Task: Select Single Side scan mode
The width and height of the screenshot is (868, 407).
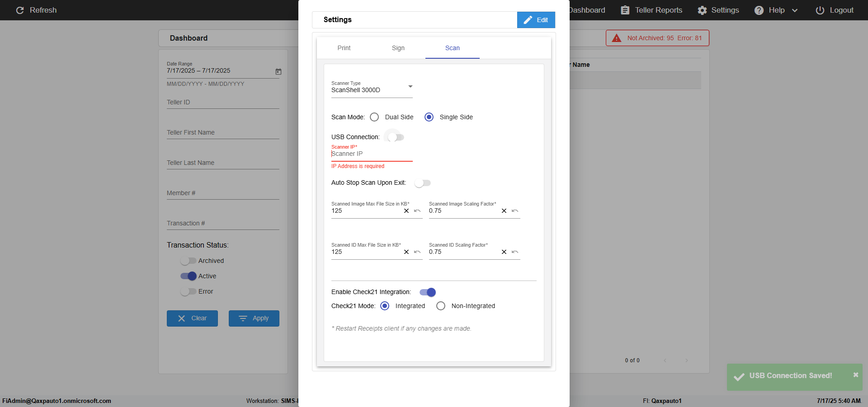Action: 429,117
